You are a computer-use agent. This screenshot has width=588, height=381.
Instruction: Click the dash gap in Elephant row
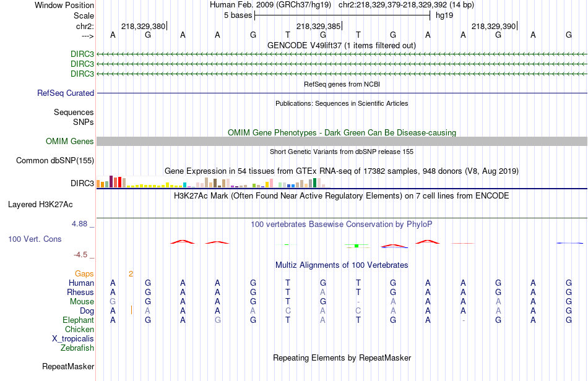464,320
